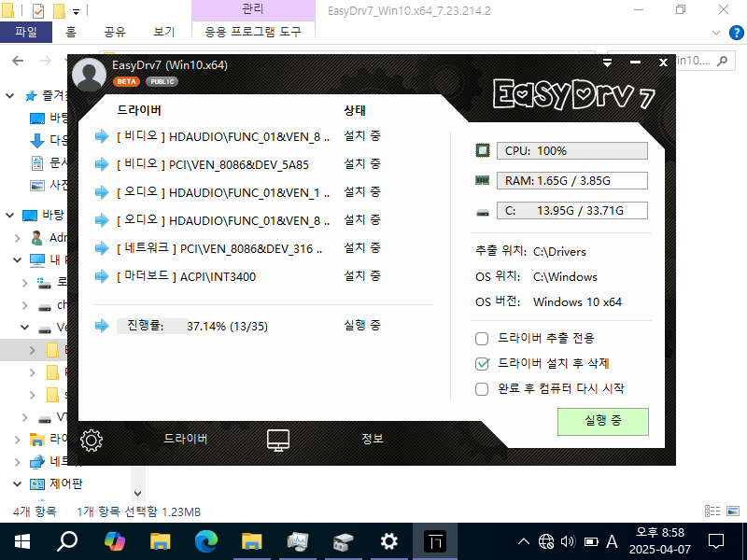Open EasyDrv7 드라이버 tab
This screenshot has height=560, width=747.
coord(186,439)
